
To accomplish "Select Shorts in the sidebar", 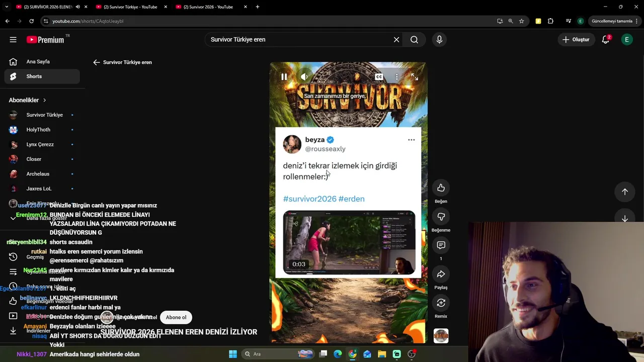I will [42, 76].
